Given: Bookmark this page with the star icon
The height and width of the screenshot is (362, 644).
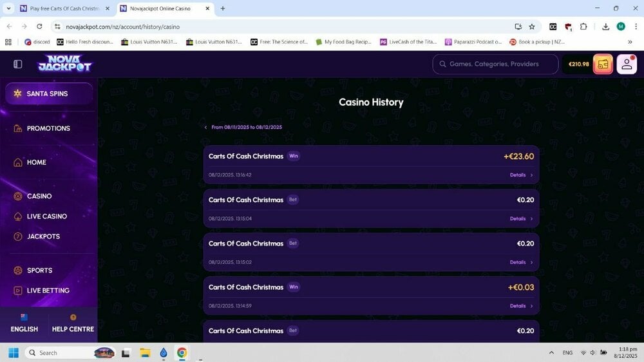Looking at the screenshot, I should [532, 26].
